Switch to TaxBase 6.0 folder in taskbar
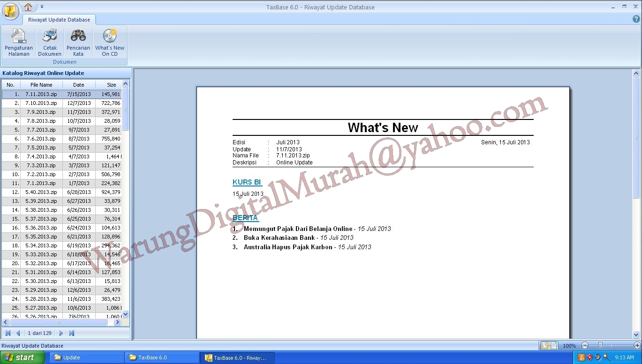The width and height of the screenshot is (642, 364). 162,357
